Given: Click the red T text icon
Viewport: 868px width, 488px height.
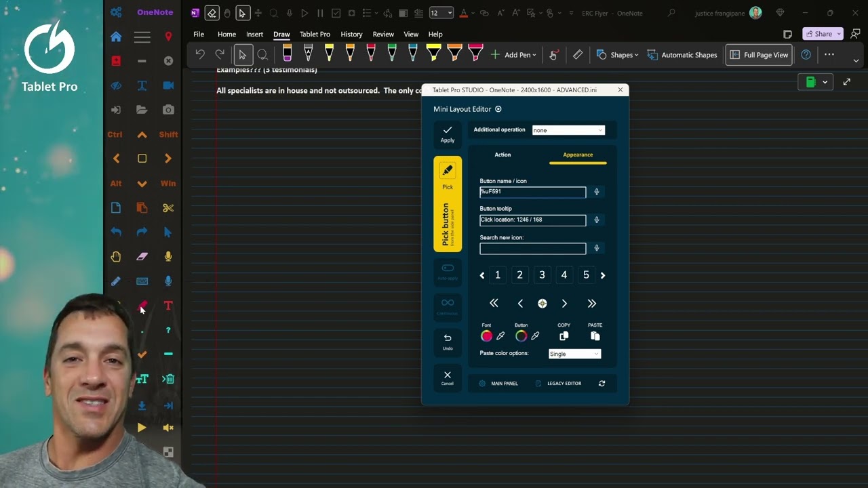Looking at the screenshot, I should [168, 306].
